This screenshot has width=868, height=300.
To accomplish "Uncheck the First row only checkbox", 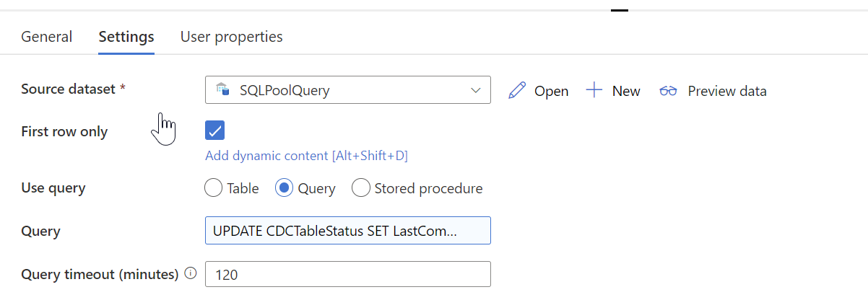I will (x=214, y=131).
